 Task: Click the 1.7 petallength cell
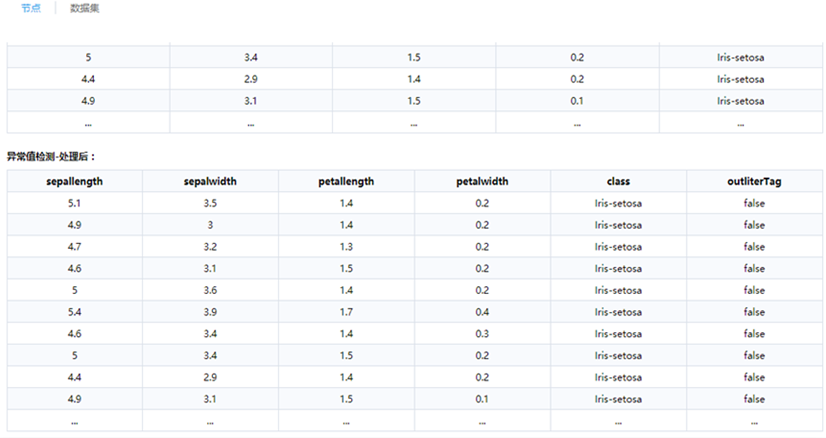(x=346, y=312)
